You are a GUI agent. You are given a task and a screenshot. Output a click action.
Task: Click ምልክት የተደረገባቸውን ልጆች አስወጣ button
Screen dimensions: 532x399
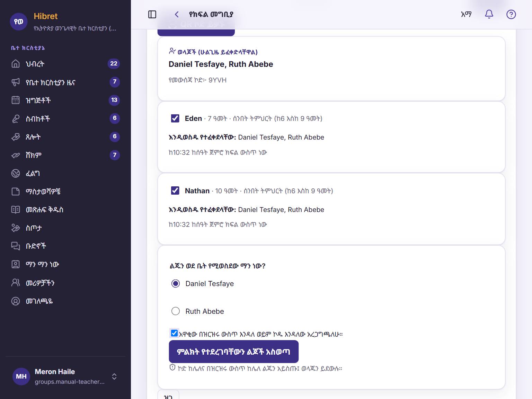[234, 352]
